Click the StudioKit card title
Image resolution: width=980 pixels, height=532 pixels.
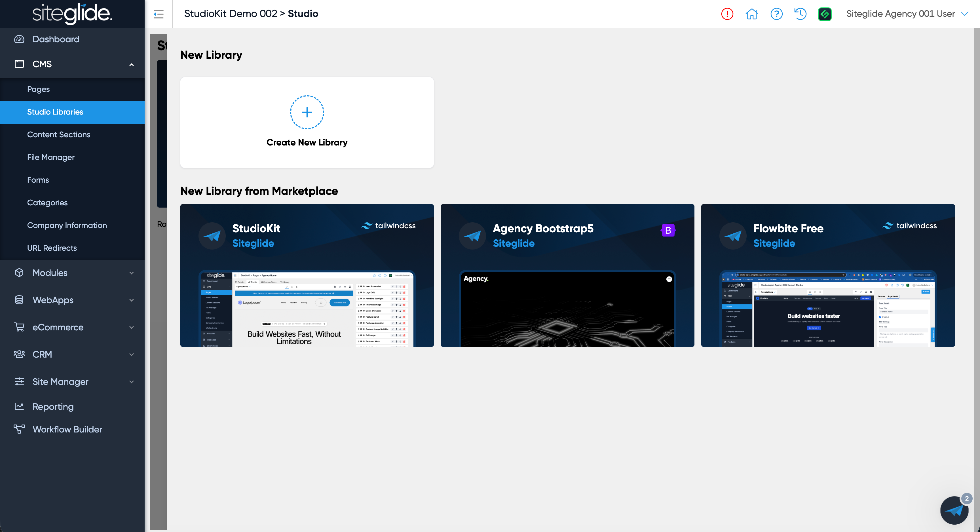click(x=256, y=228)
